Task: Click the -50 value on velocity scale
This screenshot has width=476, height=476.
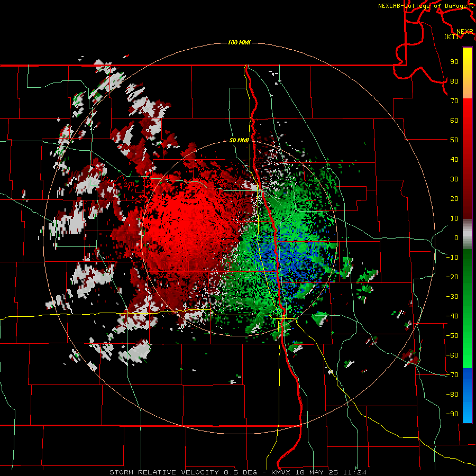Action: tap(452, 336)
